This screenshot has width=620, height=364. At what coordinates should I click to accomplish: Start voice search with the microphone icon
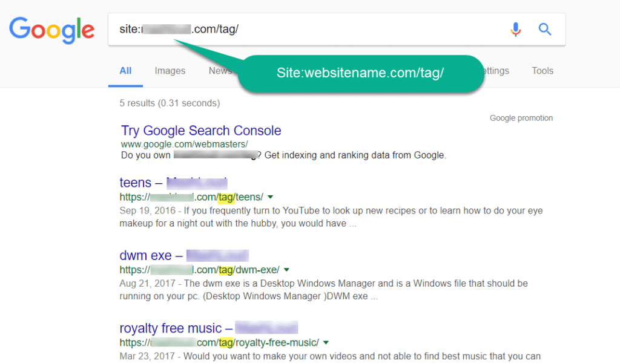pos(516,29)
